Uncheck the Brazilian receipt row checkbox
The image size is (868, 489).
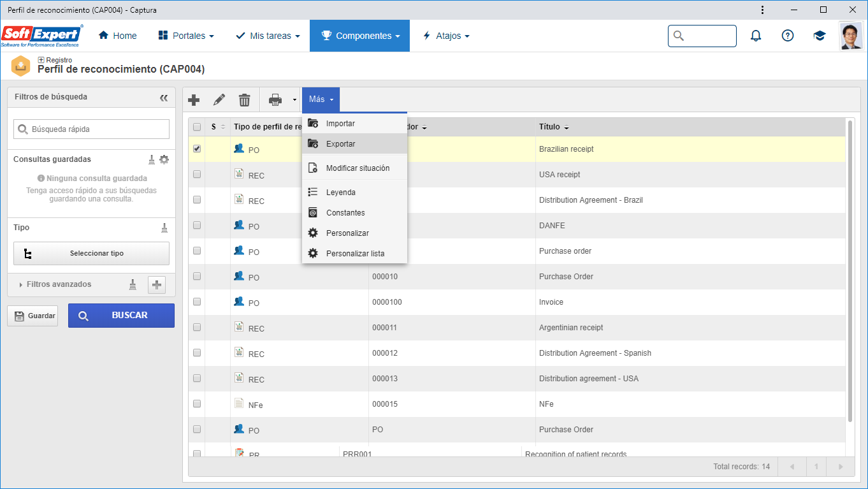(197, 149)
